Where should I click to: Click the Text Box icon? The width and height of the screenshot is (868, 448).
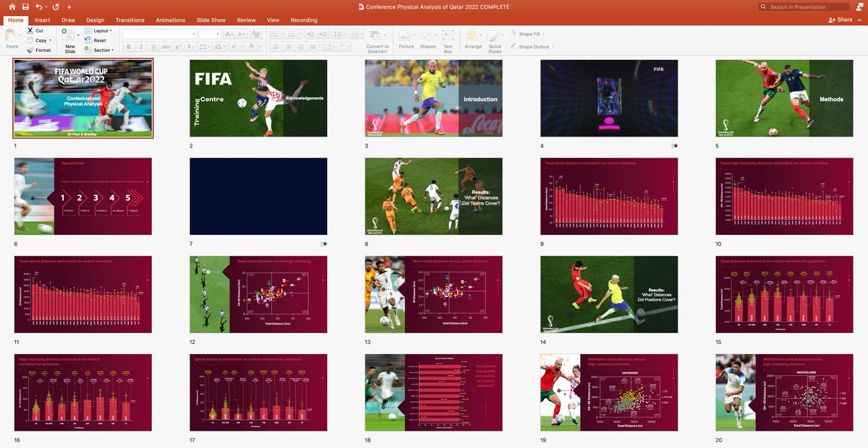pyautogui.click(x=448, y=35)
